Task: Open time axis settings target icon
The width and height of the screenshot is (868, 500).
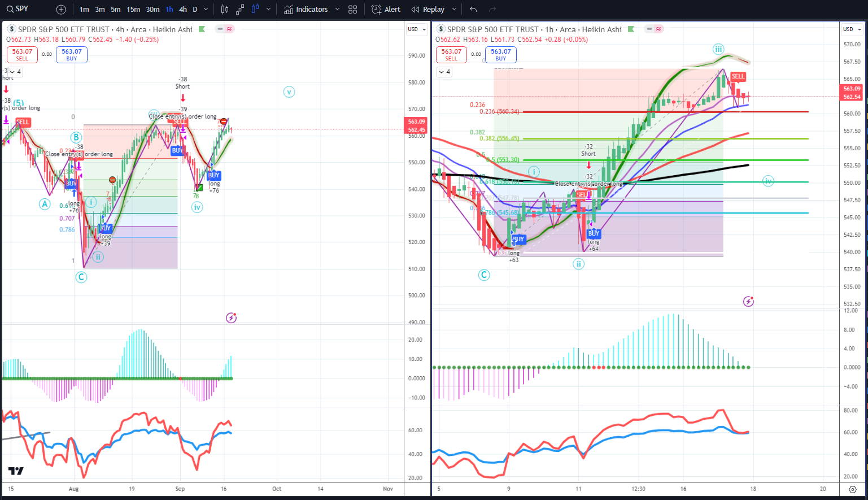Action: (852, 489)
